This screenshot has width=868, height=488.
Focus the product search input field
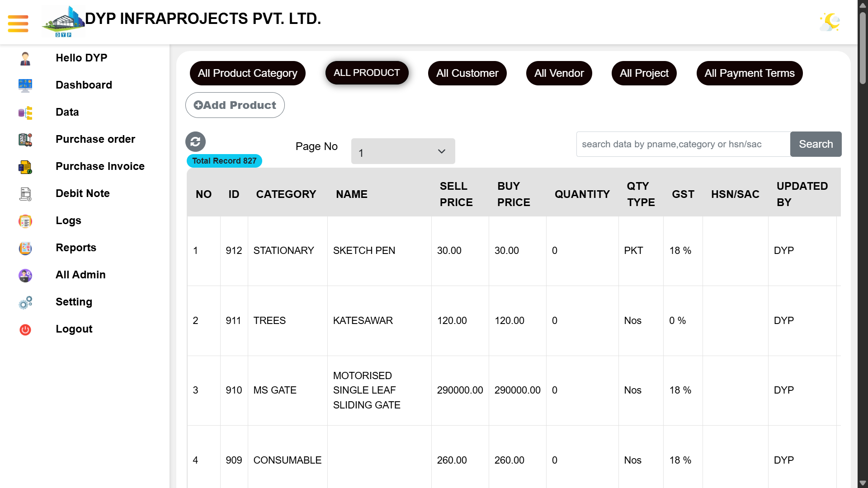[x=683, y=144]
